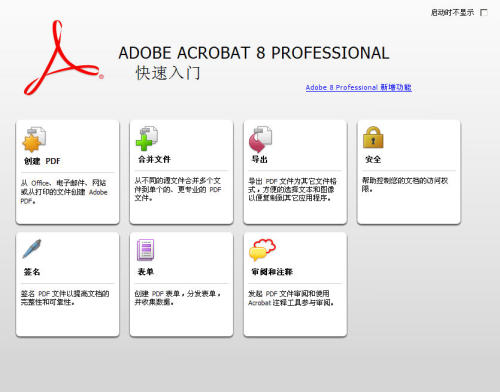Click the Create PDF description starting '从 Office'
Viewport: 500px width, 392px height.
[x=64, y=192]
